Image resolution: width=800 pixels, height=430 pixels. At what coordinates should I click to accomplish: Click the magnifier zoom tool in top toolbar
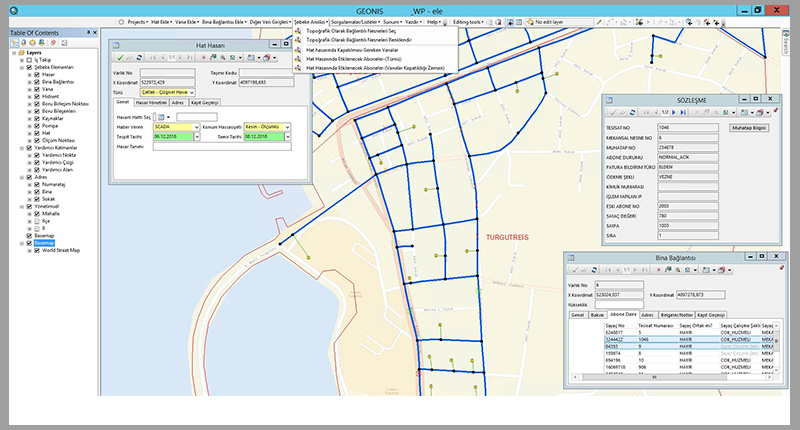click(688, 22)
